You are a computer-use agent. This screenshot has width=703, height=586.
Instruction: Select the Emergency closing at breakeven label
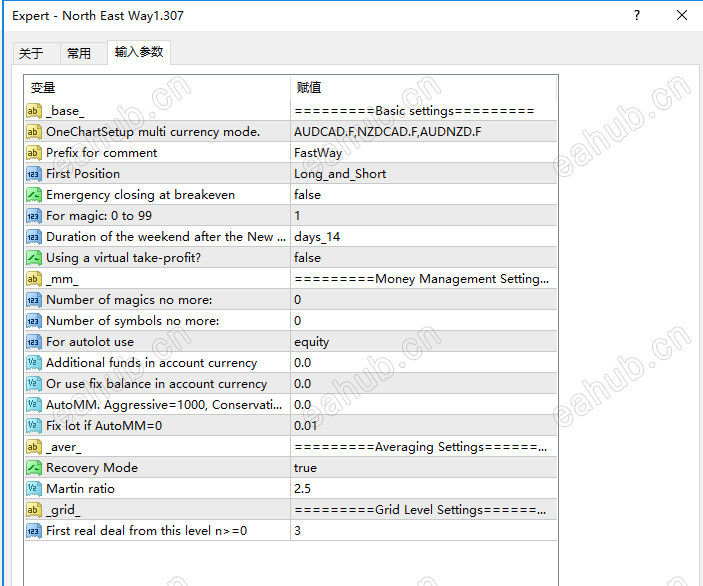point(140,195)
